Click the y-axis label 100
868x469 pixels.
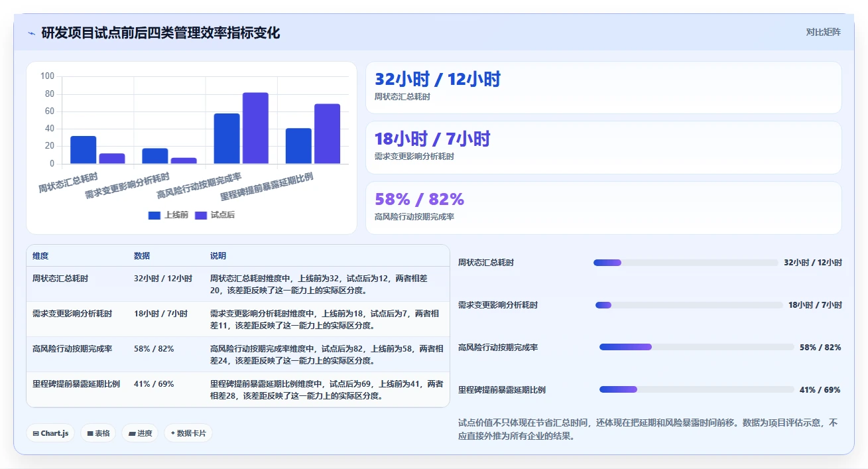(x=47, y=76)
